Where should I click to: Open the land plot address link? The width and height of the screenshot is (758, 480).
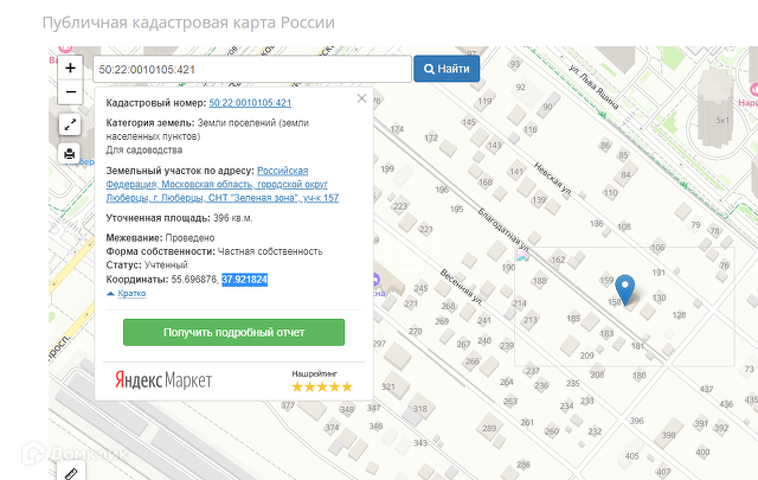coord(223,184)
